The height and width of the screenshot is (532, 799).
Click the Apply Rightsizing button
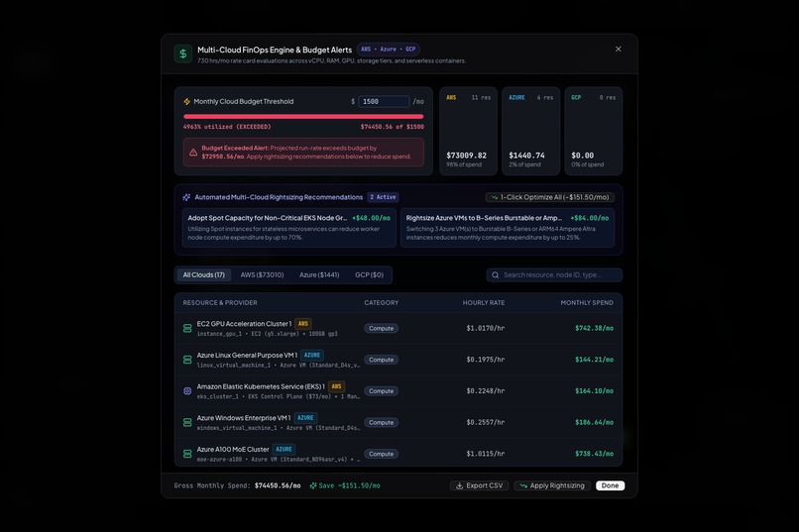(552, 485)
